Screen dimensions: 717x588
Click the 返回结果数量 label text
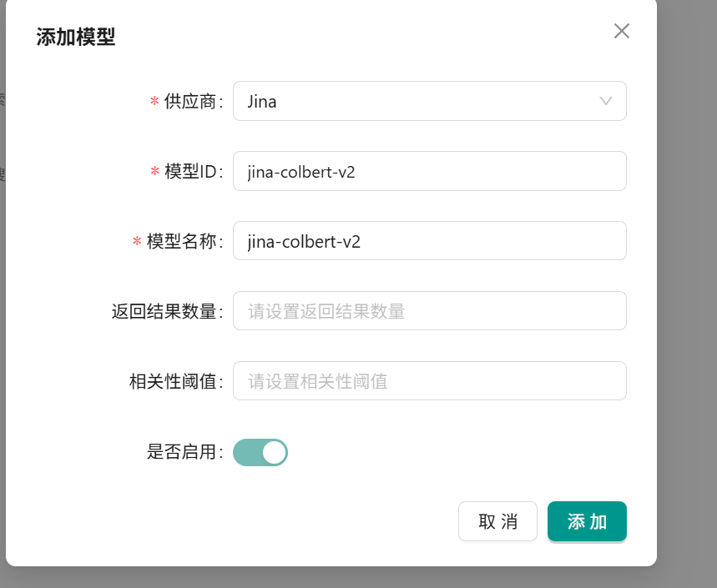[165, 312]
